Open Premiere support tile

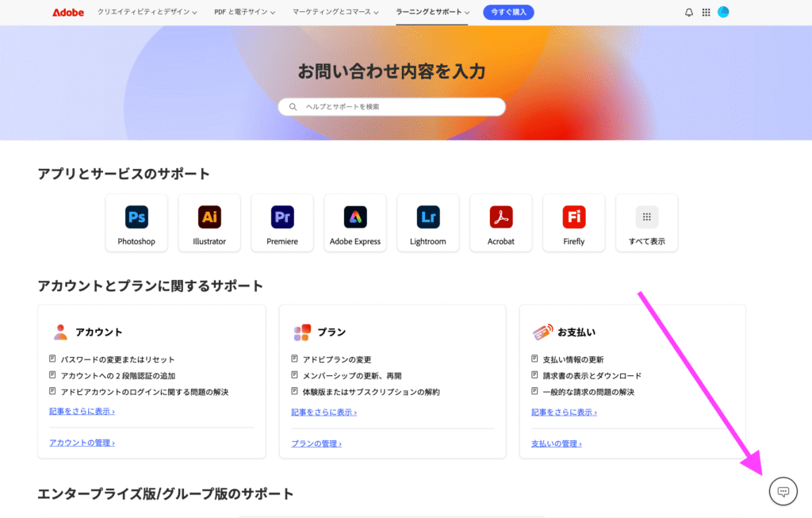click(x=282, y=223)
